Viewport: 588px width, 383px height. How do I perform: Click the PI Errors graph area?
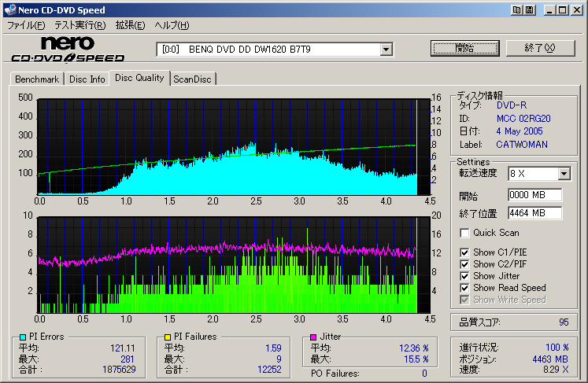point(234,147)
